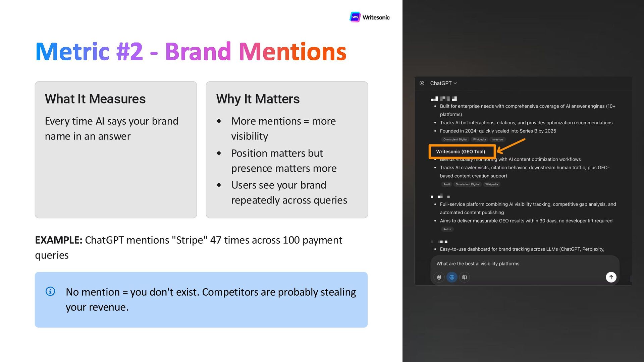Select the What It Measures card heading
644x362 pixels.
pyautogui.click(x=95, y=99)
